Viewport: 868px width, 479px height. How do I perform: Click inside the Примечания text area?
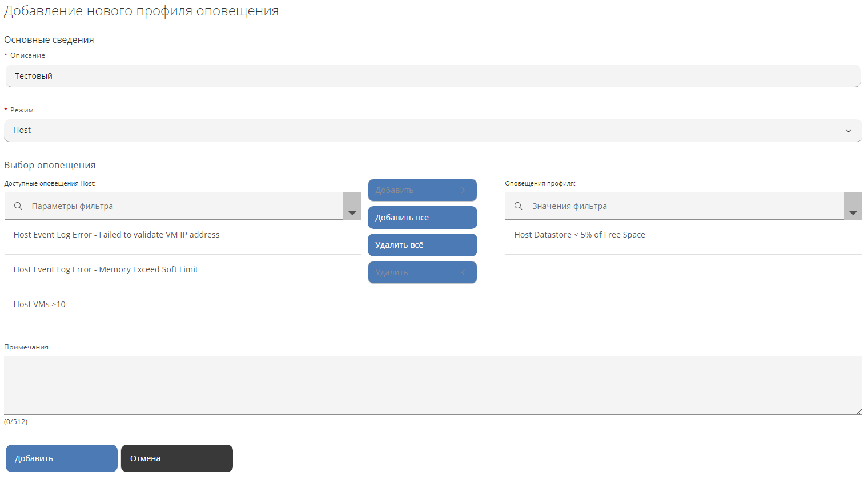coord(432,385)
